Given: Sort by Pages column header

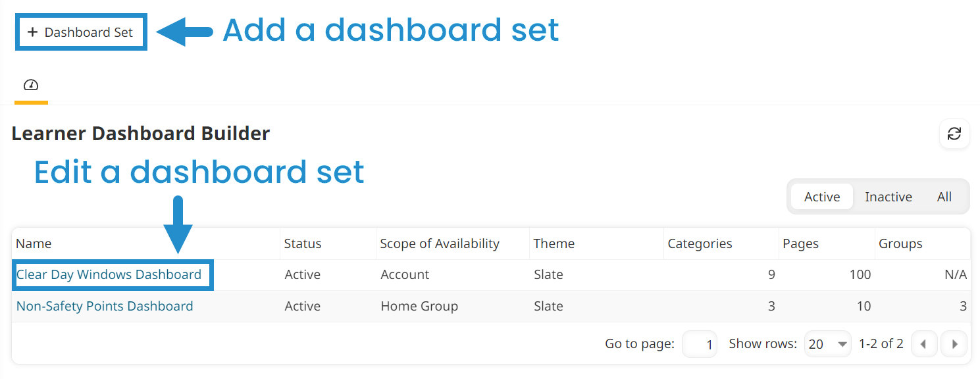Looking at the screenshot, I should point(800,243).
